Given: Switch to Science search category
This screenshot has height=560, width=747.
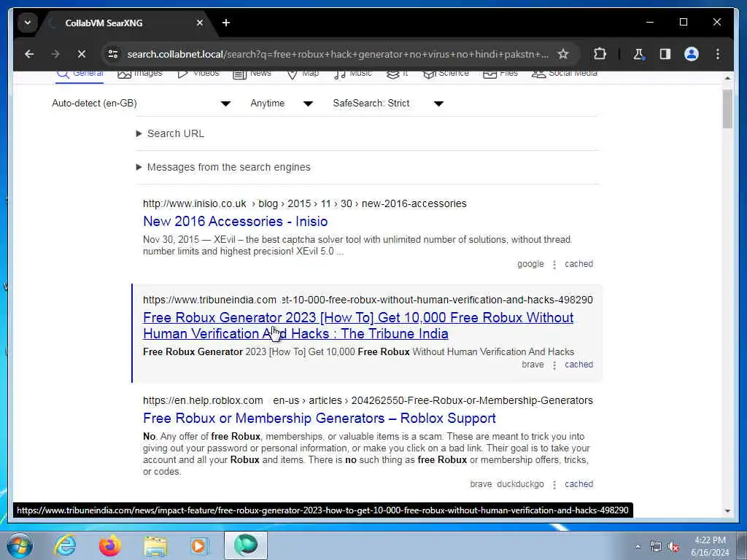Looking at the screenshot, I should tap(446, 74).
